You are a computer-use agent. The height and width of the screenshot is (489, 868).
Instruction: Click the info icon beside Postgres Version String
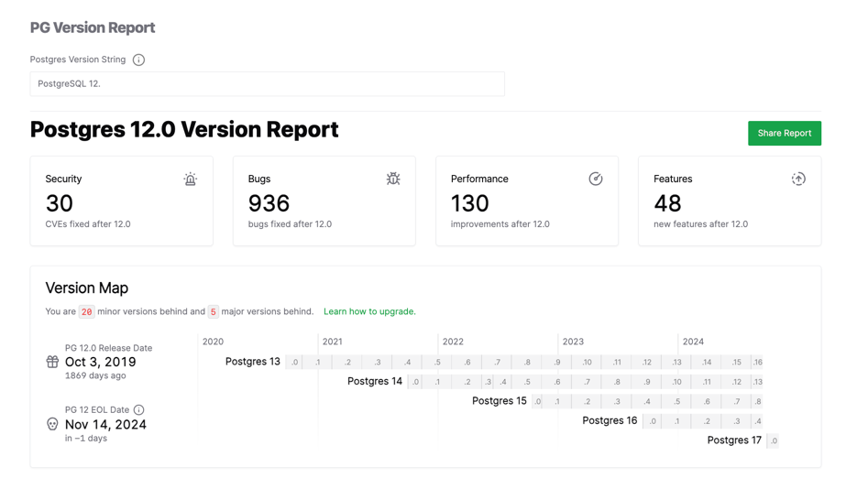tap(138, 60)
